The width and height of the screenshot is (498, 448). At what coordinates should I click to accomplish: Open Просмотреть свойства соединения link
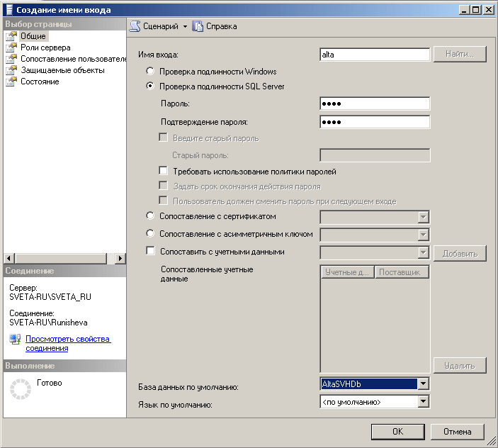(x=68, y=343)
